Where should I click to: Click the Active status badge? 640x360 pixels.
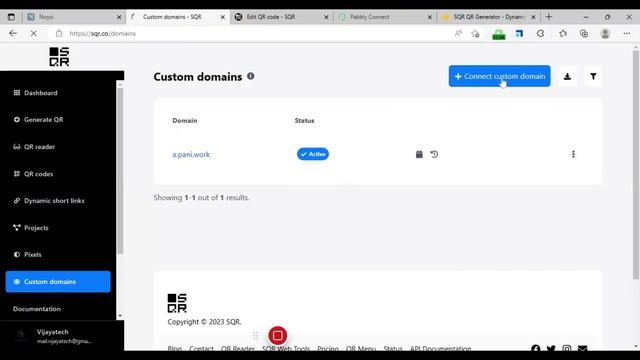(313, 154)
